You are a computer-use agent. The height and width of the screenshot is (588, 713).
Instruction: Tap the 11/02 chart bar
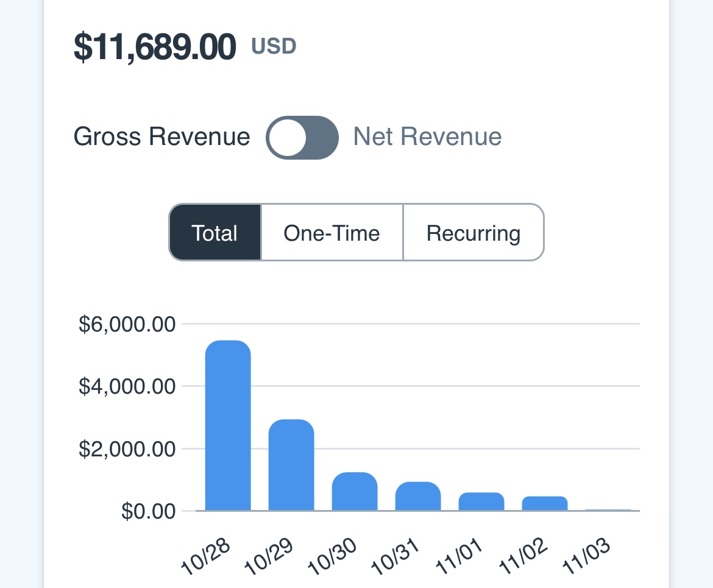[x=545, y=503]
